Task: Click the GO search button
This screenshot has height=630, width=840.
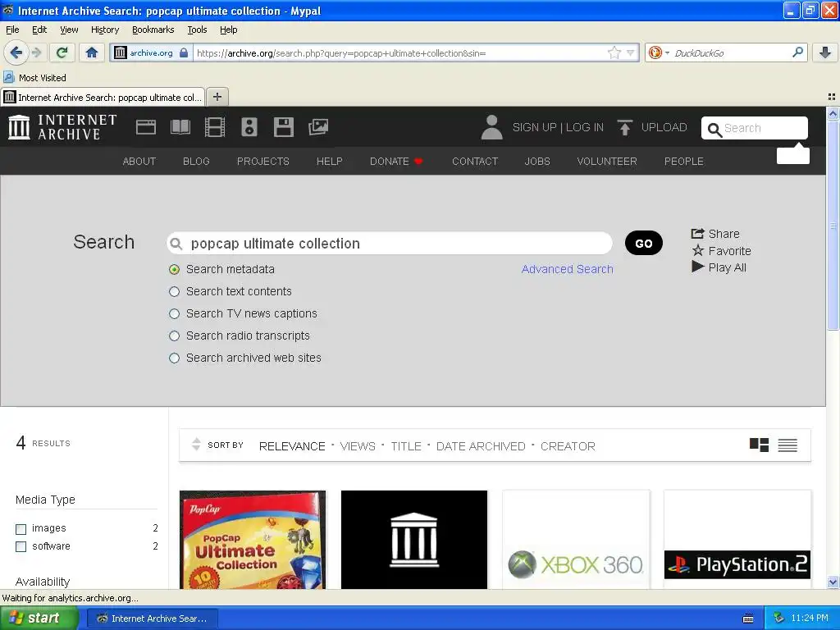Action: pyautogui.click(x=643, y=243)
